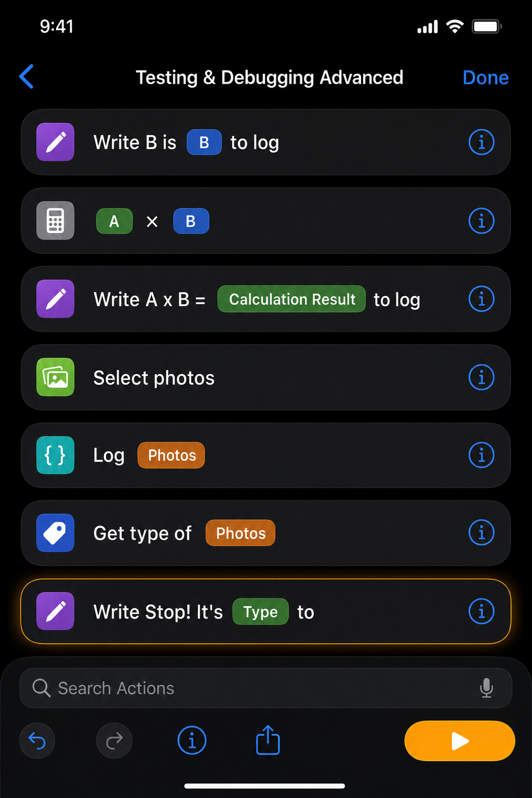Screen dimensions: 532x798
Task: Tap the calculator icon on the A x B action
Action: [x=55, y=220]
